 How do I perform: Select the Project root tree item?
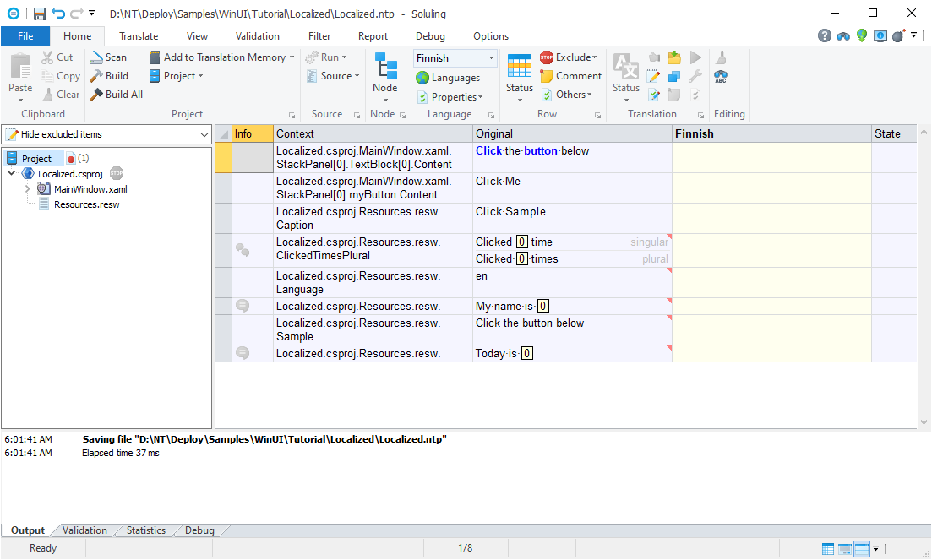pyautogui.click(x=37, y=159)
